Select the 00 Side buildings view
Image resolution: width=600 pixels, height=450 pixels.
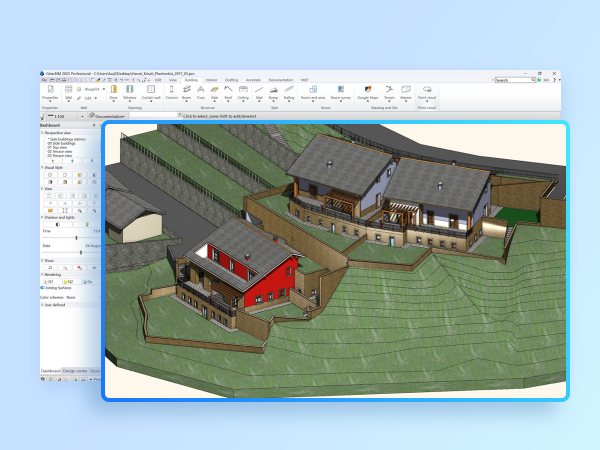pyautogui.click(x=61, y=143)
